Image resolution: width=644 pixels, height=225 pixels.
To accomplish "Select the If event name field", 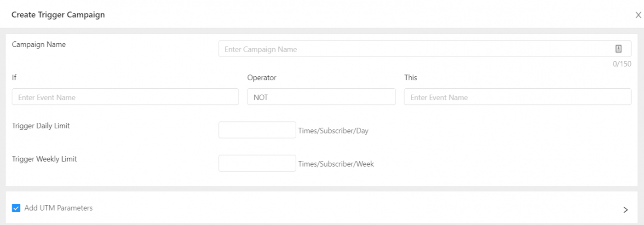I will click(x=125, y=97).
